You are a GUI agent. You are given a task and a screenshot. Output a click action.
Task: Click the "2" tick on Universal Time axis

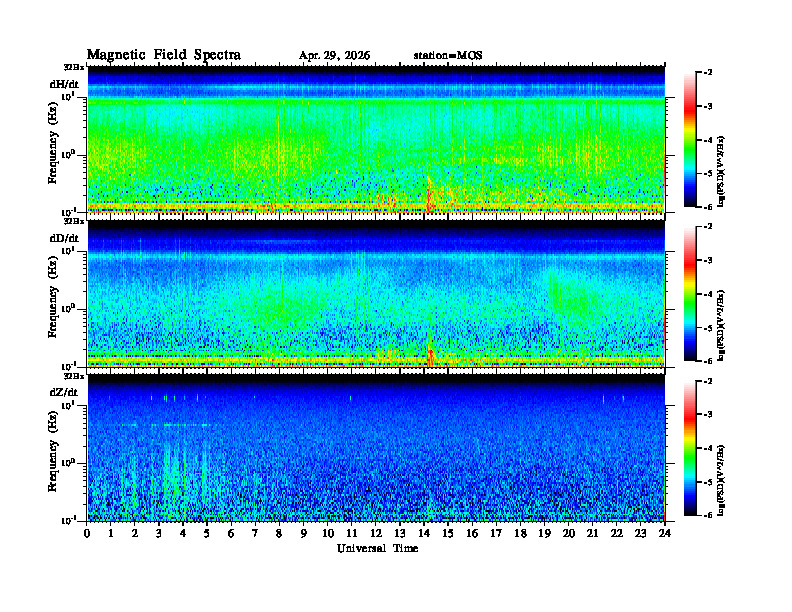pos(135,534)
